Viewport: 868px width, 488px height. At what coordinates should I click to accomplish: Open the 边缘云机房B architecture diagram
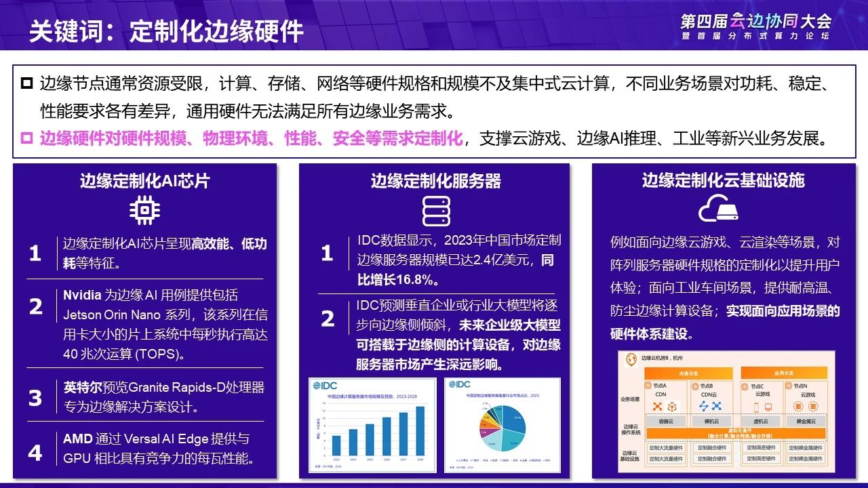726,411
